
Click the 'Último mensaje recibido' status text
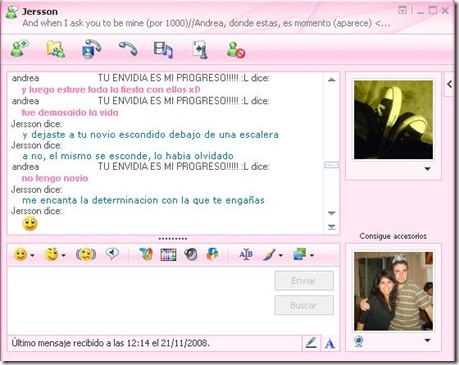point(111,343)
